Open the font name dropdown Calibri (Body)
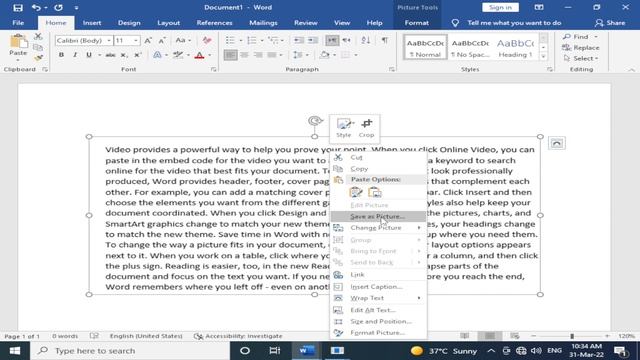 point(109,40)
